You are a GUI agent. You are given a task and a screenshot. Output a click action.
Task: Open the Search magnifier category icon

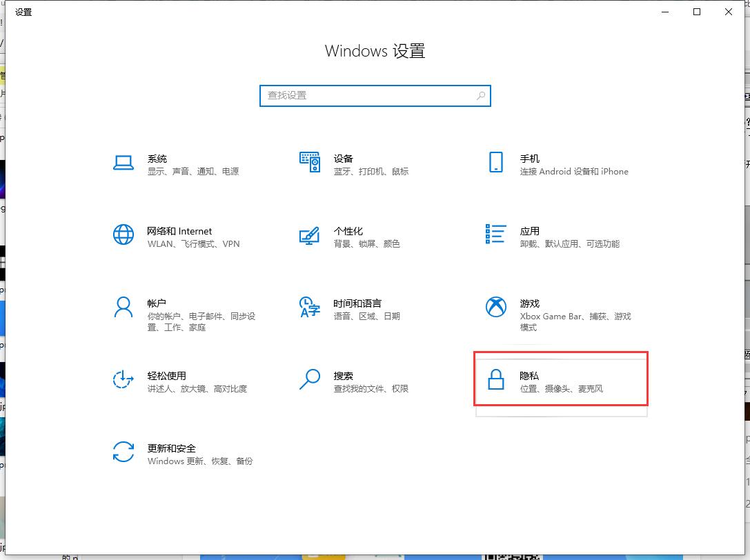pos(310,379)
